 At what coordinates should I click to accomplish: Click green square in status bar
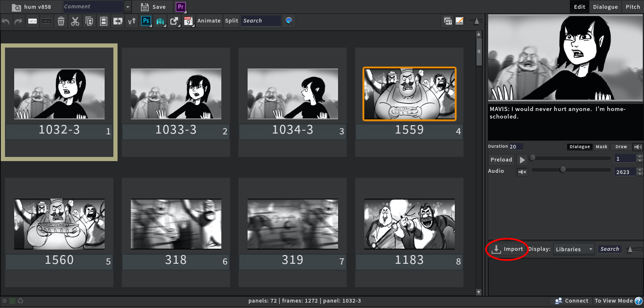click(13, 301)
